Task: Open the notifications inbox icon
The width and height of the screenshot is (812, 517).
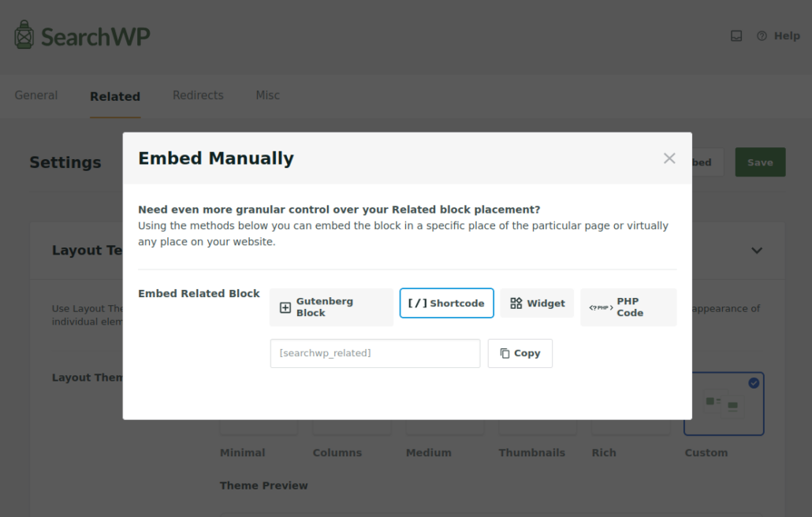Action: click(x=736, y=35)
